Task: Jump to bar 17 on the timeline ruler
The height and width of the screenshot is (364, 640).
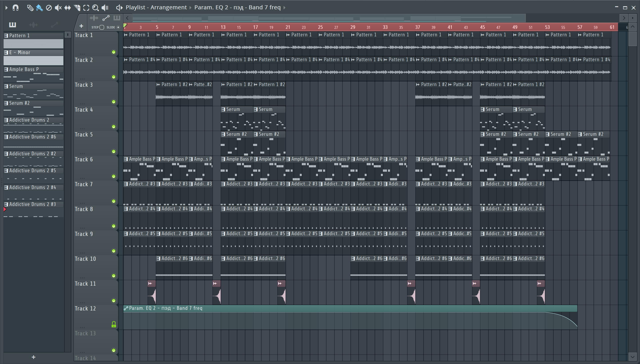Action: 256,27
